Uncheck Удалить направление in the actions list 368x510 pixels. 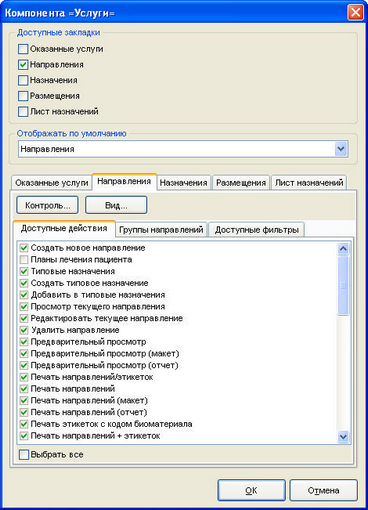click(24, 330)
